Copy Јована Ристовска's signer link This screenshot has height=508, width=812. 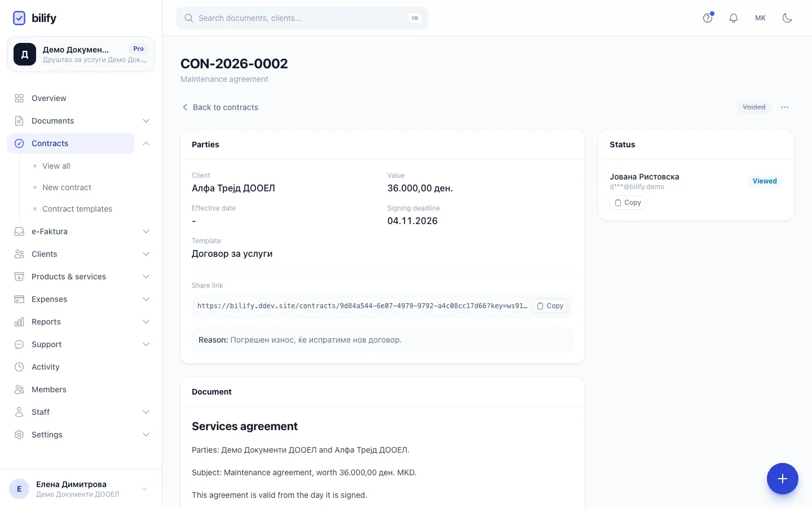point(628,203)
